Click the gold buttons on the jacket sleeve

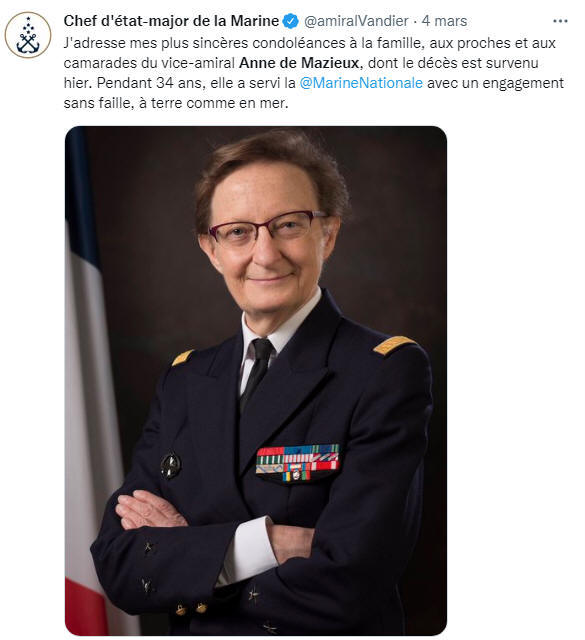tap(190, 609)
